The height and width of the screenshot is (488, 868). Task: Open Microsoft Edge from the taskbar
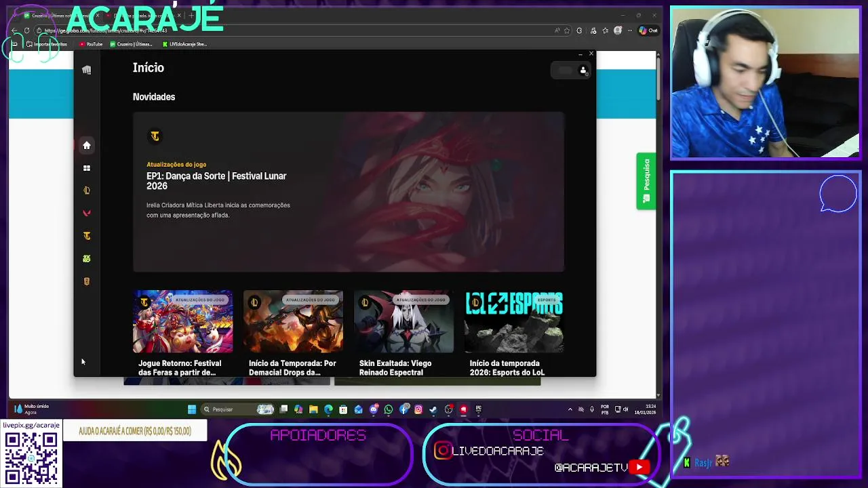[328, 409]
